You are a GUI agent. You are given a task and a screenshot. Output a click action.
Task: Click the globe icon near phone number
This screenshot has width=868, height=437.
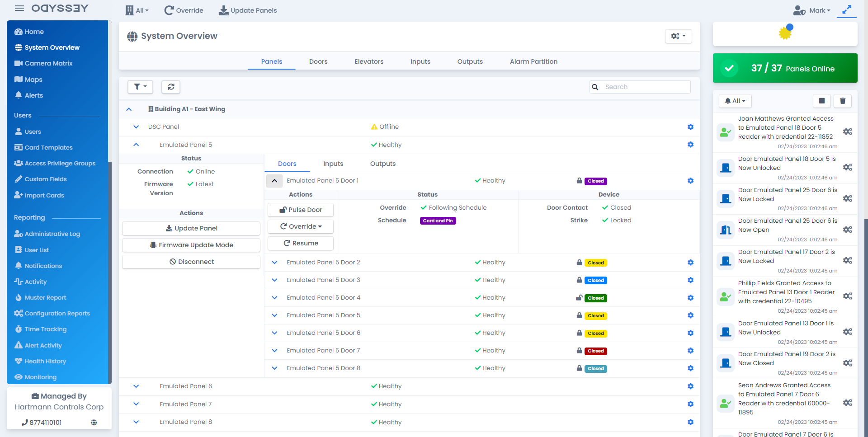94,423
